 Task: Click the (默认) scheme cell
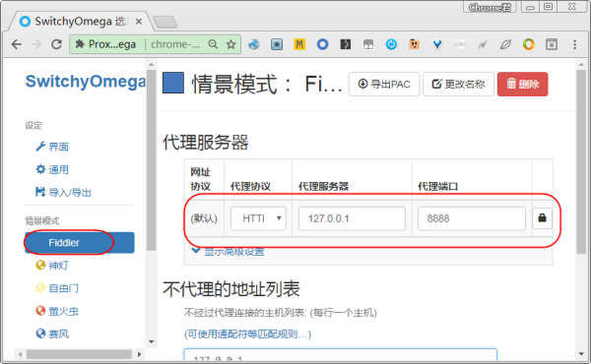(204, 218)
